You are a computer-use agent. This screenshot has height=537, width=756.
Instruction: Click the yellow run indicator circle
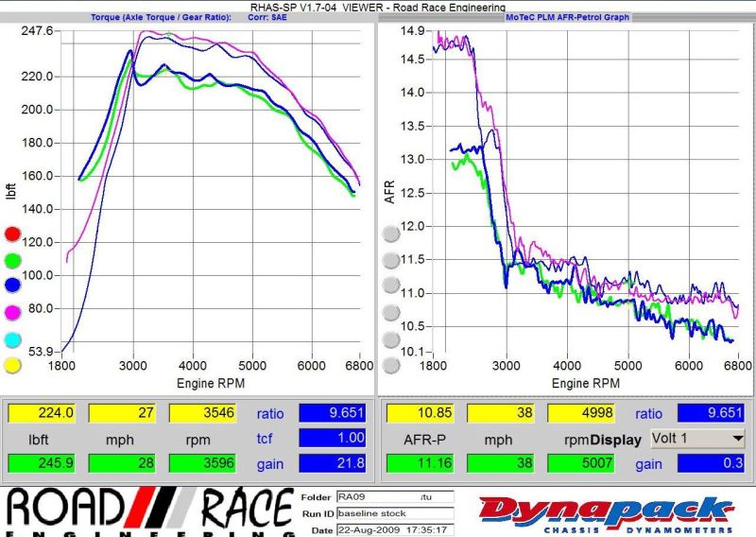point(12,365)
